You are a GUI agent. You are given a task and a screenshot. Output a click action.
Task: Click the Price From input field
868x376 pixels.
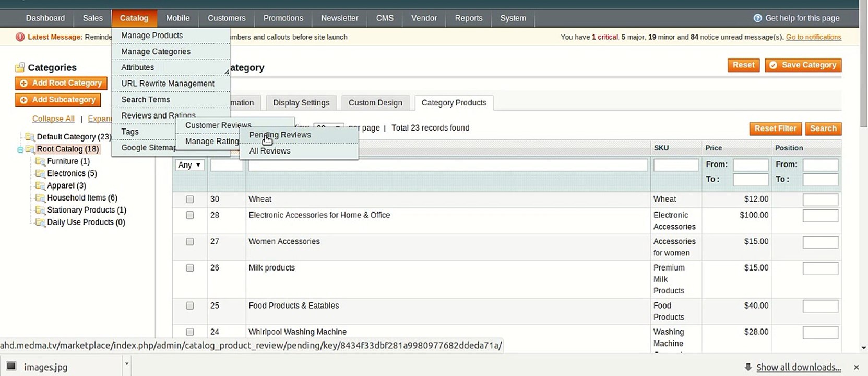(751, 166)
